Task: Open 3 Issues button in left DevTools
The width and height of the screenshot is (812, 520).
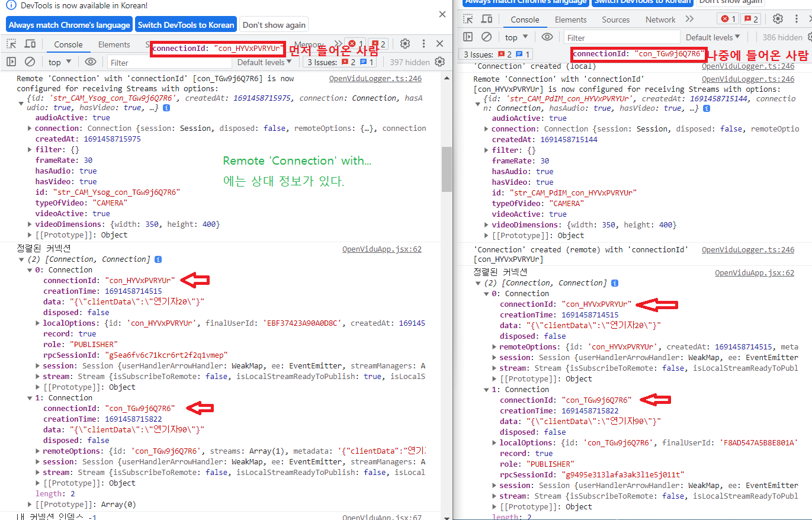Action: coord(340,62)
